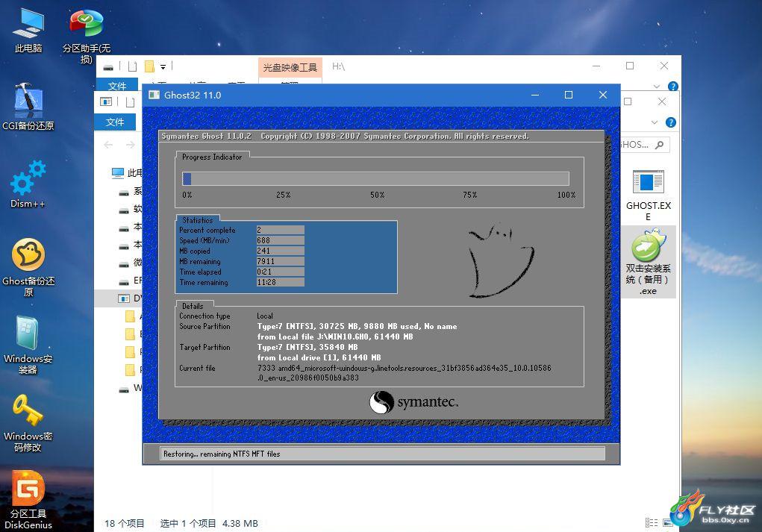Close the Ghost32 11.0 window
Image resolution: width=762 pixels, height=532 pixels.
pos(603,96)
